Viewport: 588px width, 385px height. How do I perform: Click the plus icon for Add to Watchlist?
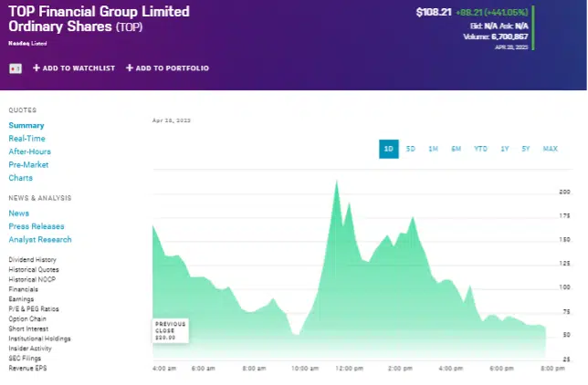37,68
